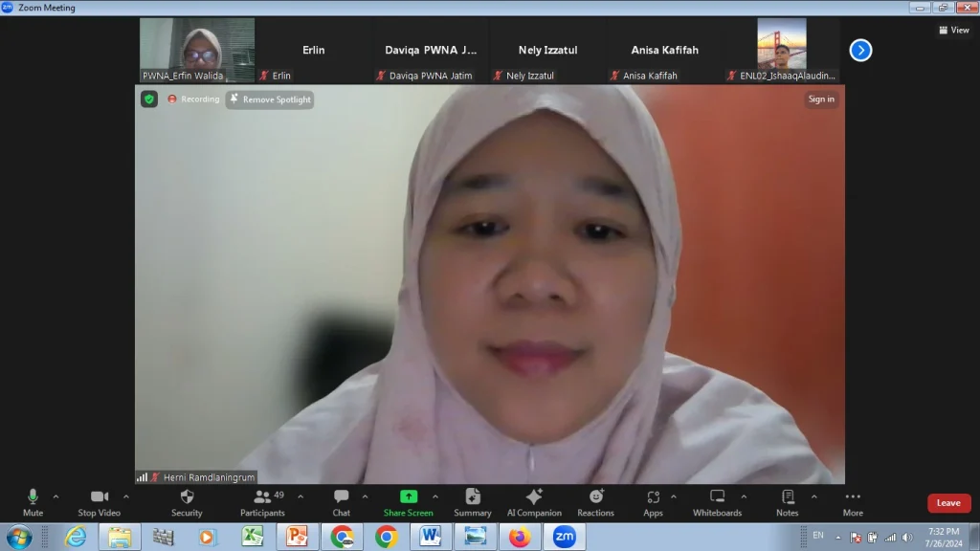The width and height of the screenshot is (980, 551).
Task: Open the View menu
Action: (x=954, y=30)
